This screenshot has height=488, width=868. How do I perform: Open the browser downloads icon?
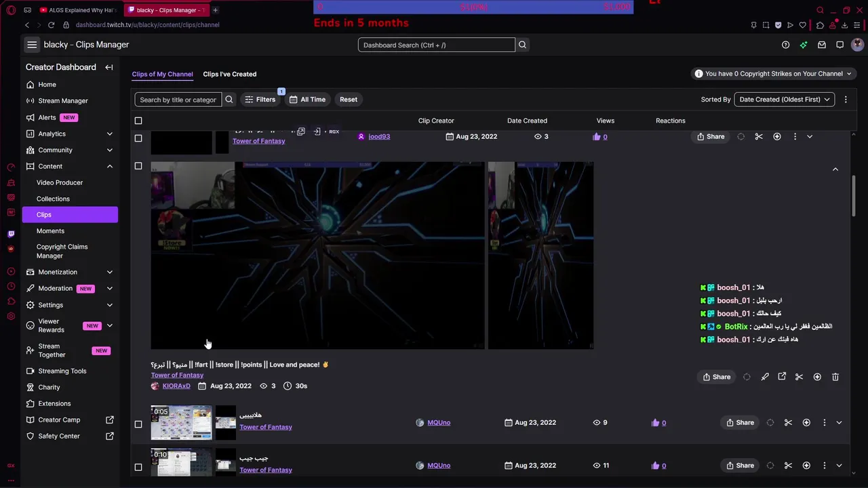(844, 25)
